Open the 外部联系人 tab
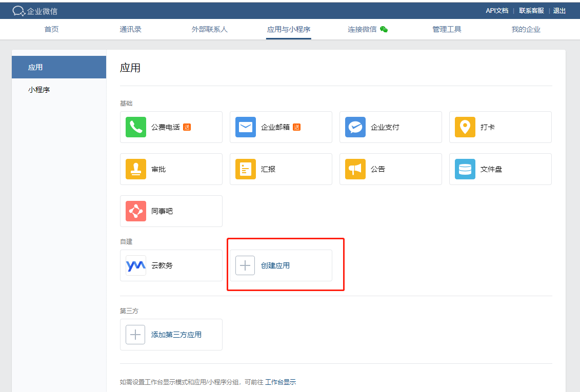The width and height of the screenshot is (580, 392). coord(209,29)
